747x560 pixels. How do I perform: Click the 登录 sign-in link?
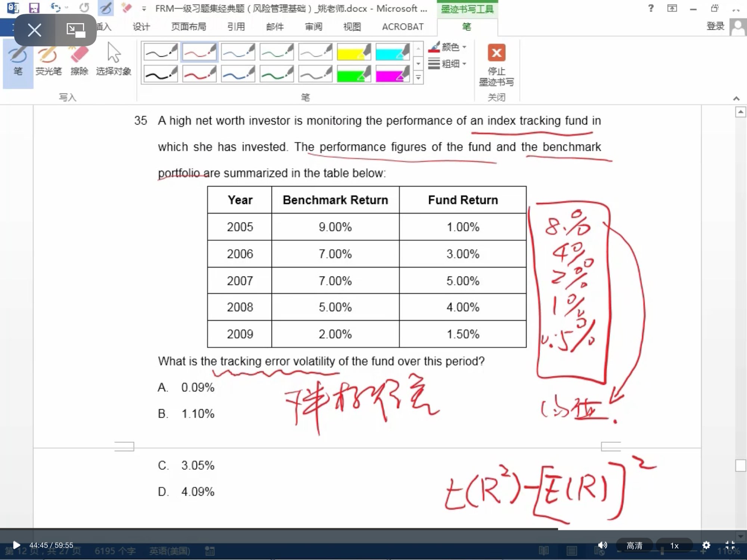coord(715,26)
